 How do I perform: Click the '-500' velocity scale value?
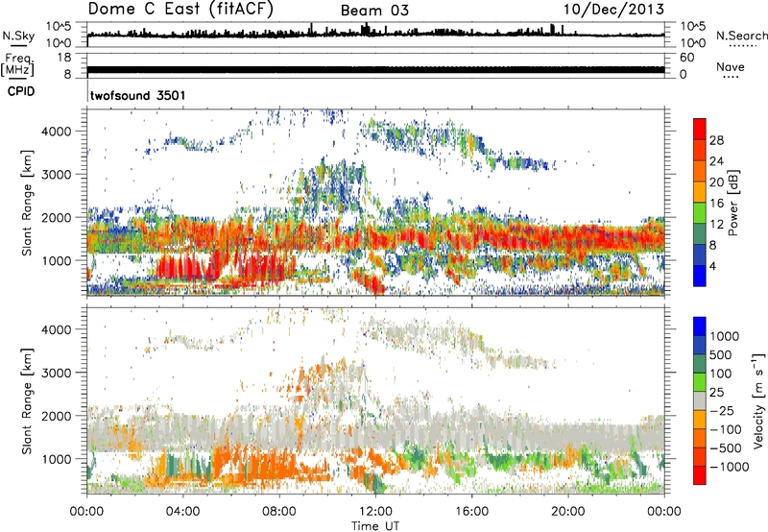pyautogui.click(x=725, y=447)
